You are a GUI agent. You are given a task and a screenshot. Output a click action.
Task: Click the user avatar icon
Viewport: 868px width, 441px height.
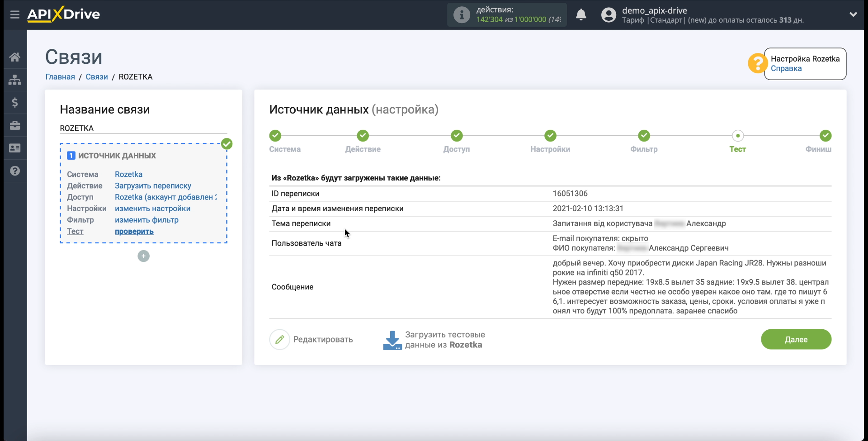click(x=609, y=15)
